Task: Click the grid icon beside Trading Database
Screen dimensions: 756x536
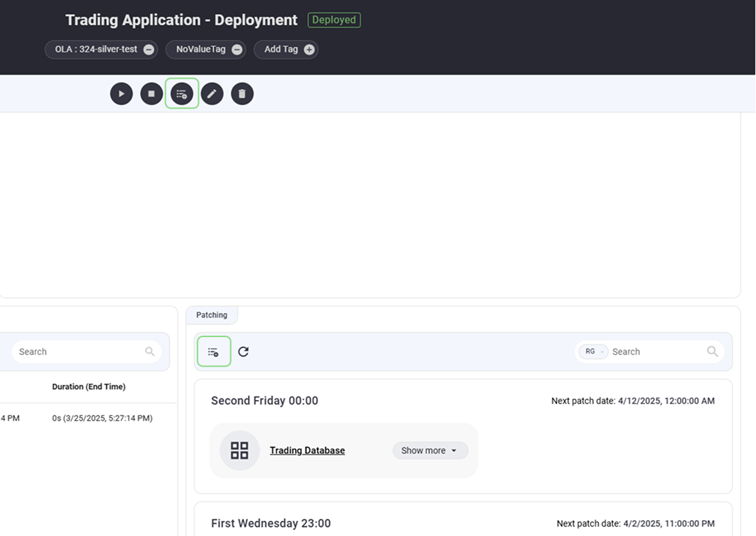Action: [239, 450]
